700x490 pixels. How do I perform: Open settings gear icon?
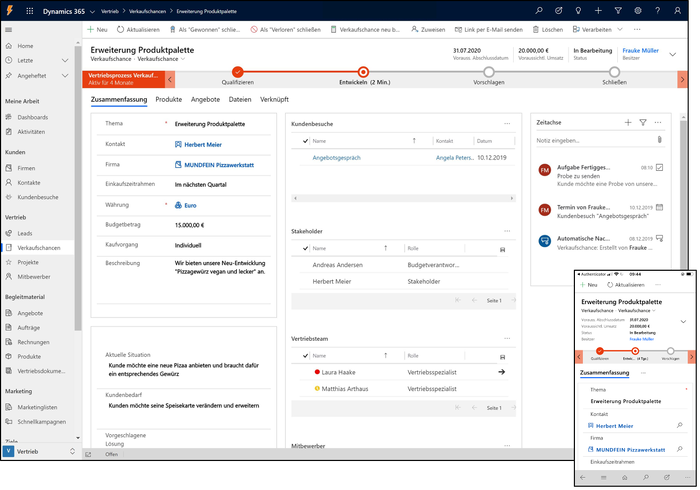tap(638, 11)
